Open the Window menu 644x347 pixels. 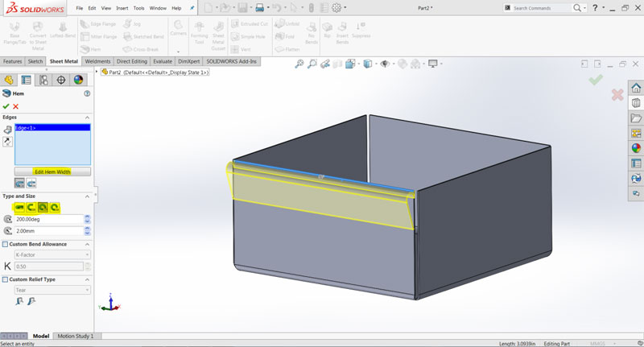click(158, 8)
